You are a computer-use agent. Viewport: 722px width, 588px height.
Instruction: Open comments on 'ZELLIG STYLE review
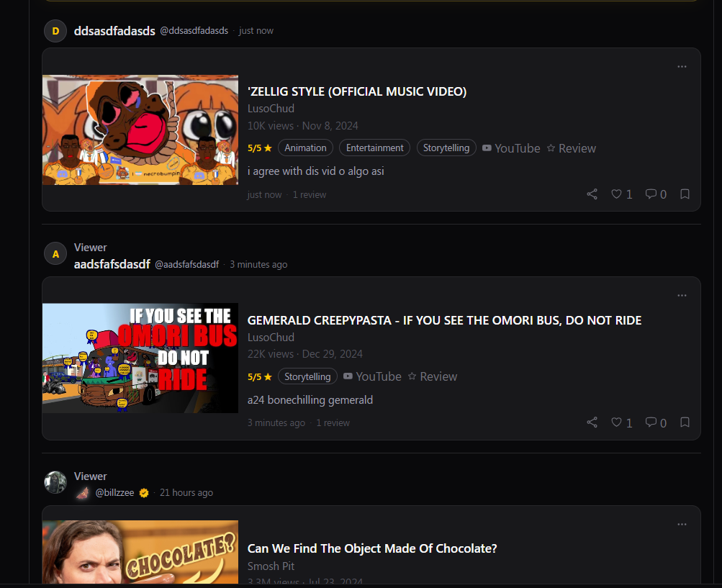click(x=656, y=194)
